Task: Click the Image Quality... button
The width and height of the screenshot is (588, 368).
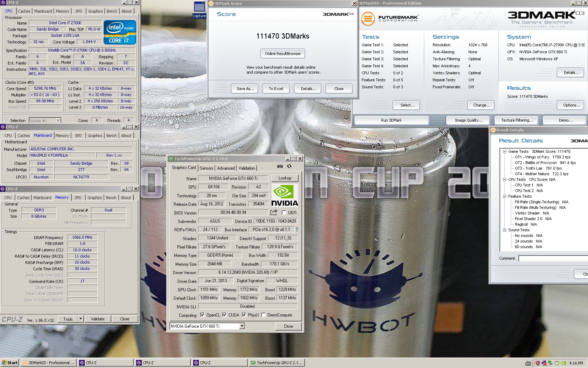Action: 469,120
